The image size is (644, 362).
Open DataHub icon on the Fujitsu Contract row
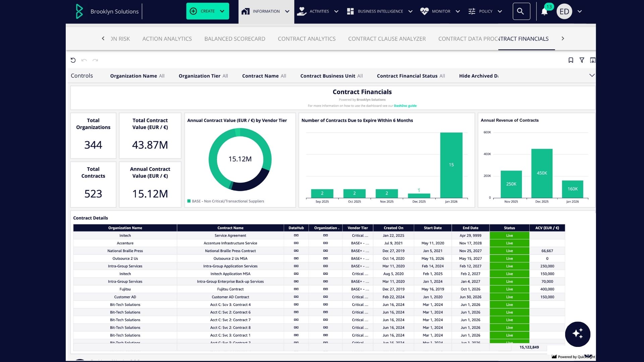click(x=296, y=289)
